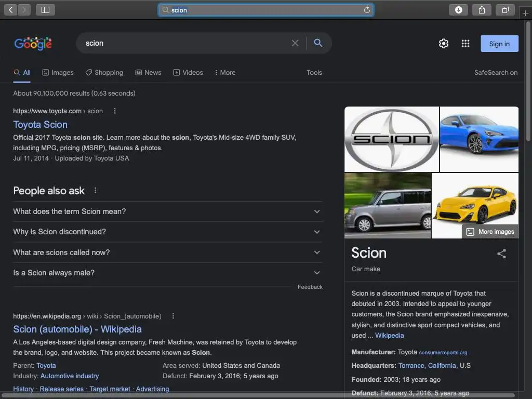Click the Feedback link

tap(310, 287)
